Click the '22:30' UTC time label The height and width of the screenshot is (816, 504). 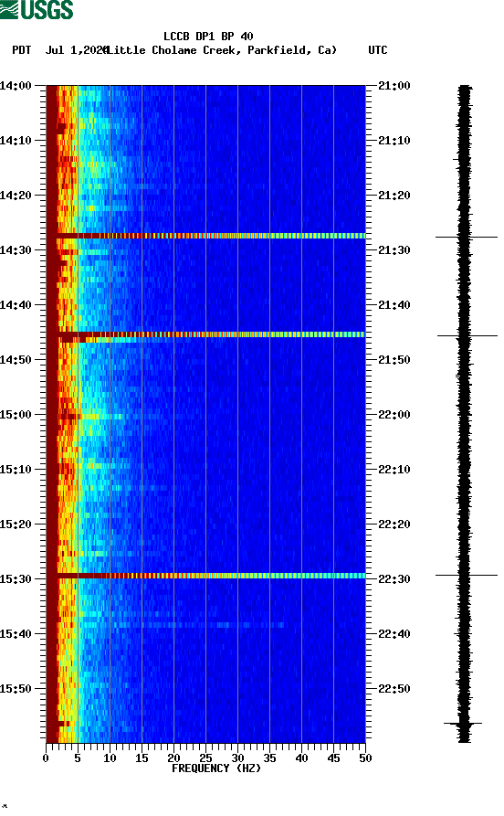tap(394, 579)
